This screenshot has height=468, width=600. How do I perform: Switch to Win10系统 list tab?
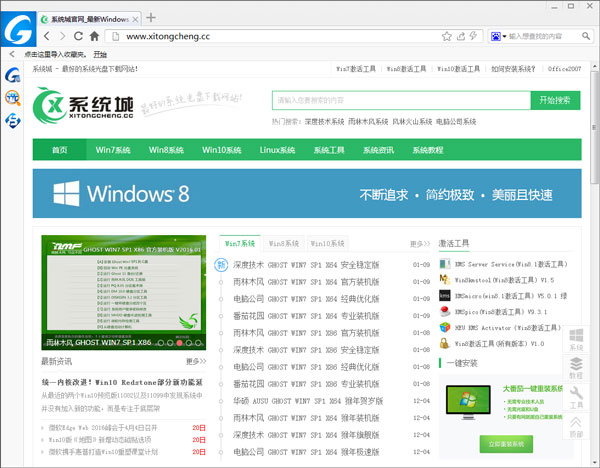pyautogui.click(x=328, y=243)
